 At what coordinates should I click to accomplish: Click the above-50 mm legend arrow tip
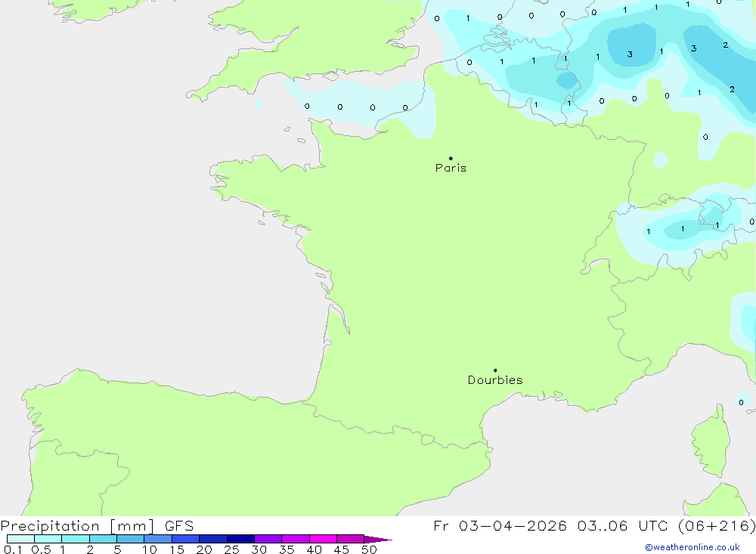pyautogui.click(x=378, y=539)
